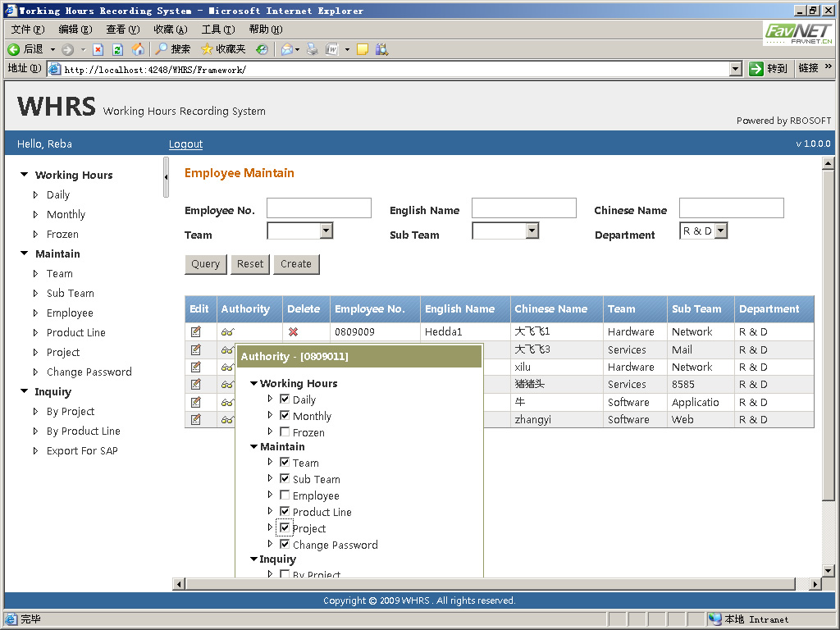Open the Department dropdown showing R & D
840x630 pixels.
coord(721,231)
